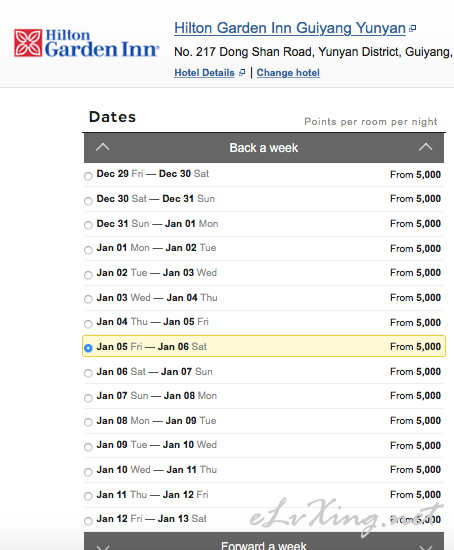This screenshot has width=454, height=550.
Task: Select Jan 08 Mon — Jan 09 Tue radio
Action: click(88, 422)
